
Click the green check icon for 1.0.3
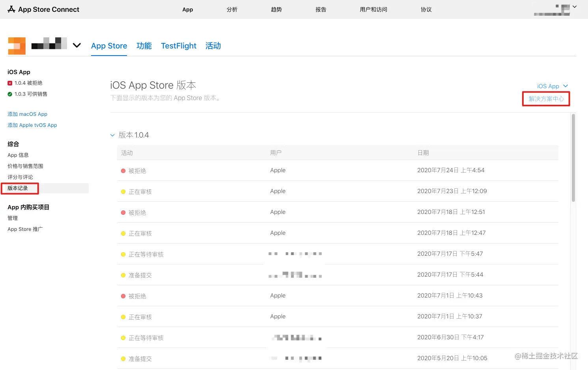(10, 94)
